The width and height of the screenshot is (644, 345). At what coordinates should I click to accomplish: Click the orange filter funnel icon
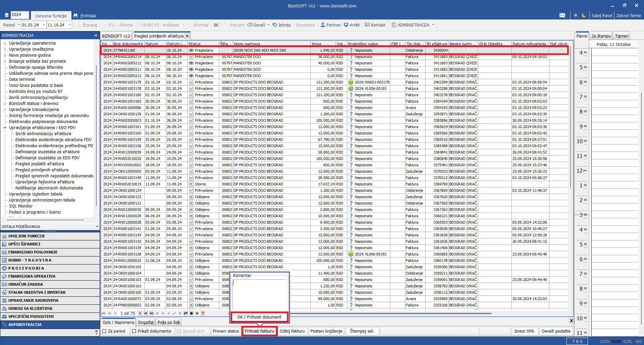(203, 313)
